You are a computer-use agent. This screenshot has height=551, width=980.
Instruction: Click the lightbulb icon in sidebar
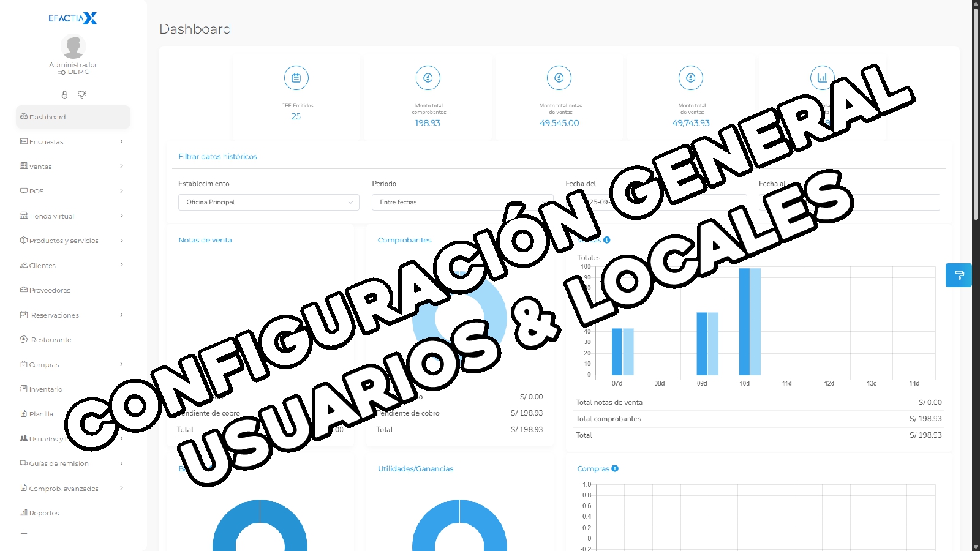(x=81, y=95)
